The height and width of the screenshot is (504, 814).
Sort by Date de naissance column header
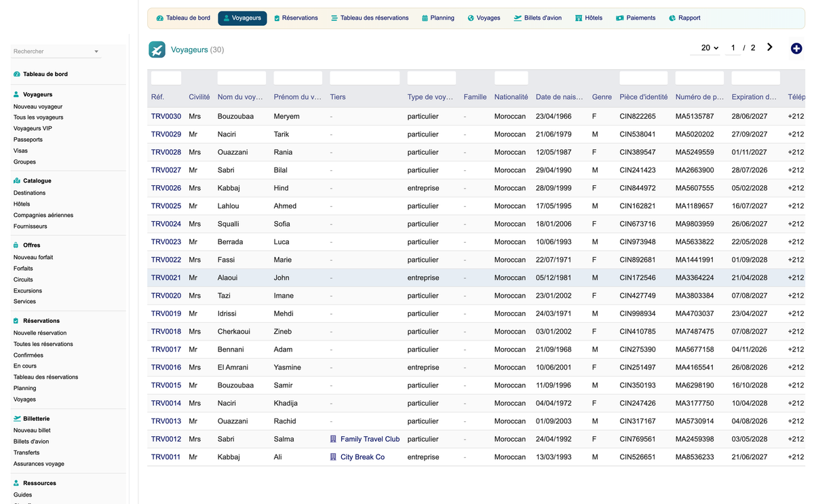(x=559, y=97)
